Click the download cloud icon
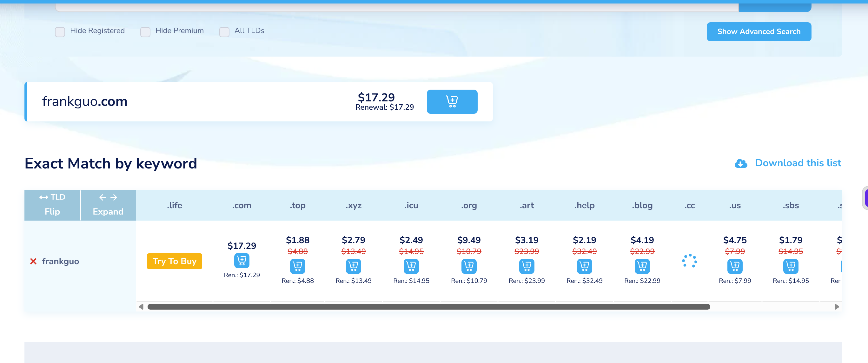The height and width of the screenshot is (363, 868). click(741, 163)
